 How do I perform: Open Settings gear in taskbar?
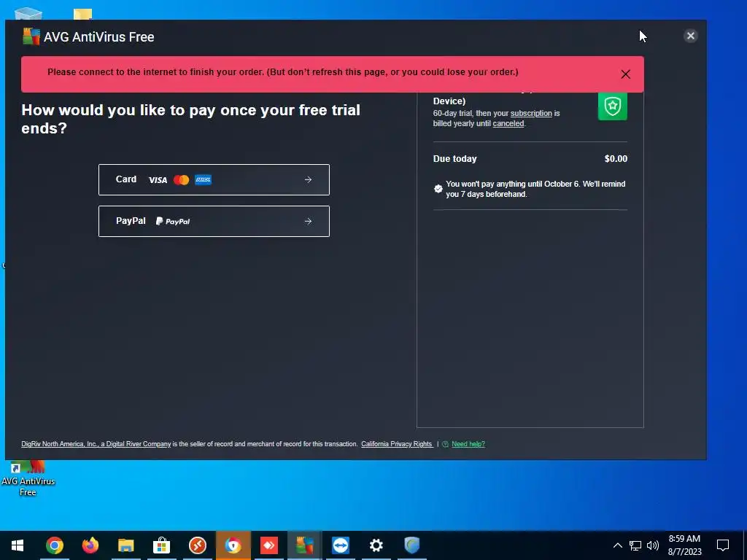[x=376, y=545]
